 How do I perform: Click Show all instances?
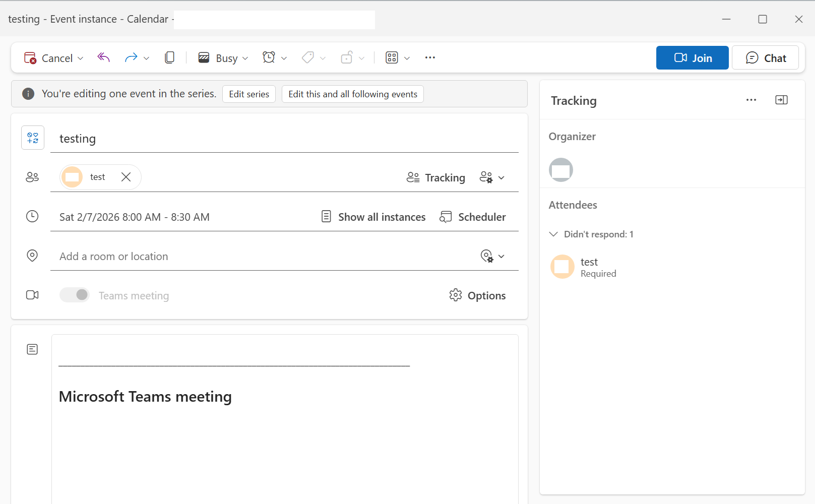pyautogui.click(x=373, y=217)
